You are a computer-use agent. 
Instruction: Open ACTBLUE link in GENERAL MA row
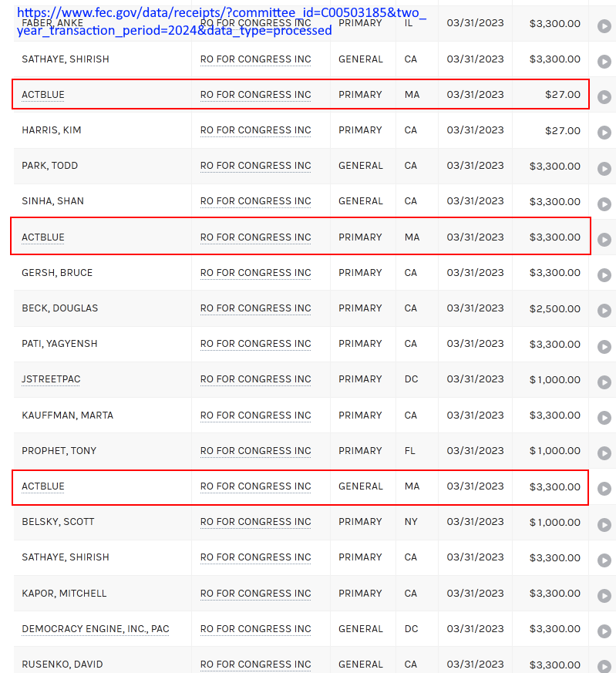43,486
